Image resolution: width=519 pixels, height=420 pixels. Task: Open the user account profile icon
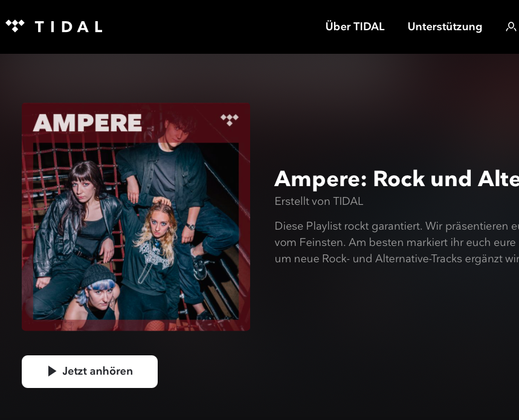pos(511,27)
